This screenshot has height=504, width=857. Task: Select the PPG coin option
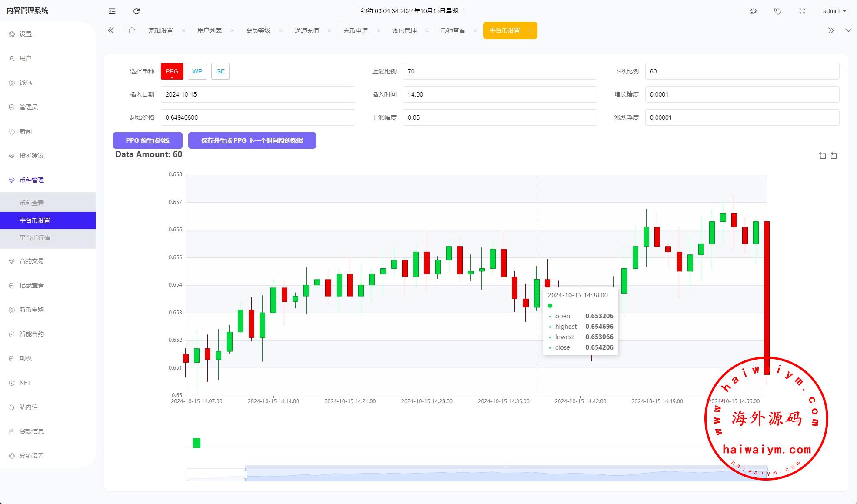coord(172,71)
